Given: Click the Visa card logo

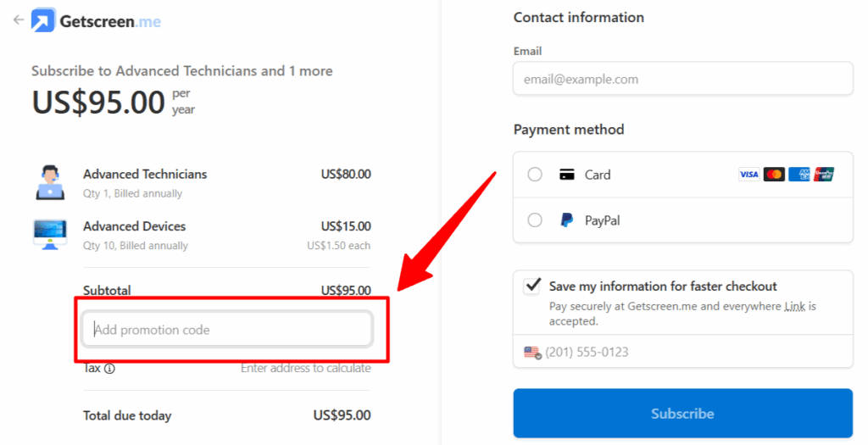Looking at the screenshot, I should pos(748,175).
